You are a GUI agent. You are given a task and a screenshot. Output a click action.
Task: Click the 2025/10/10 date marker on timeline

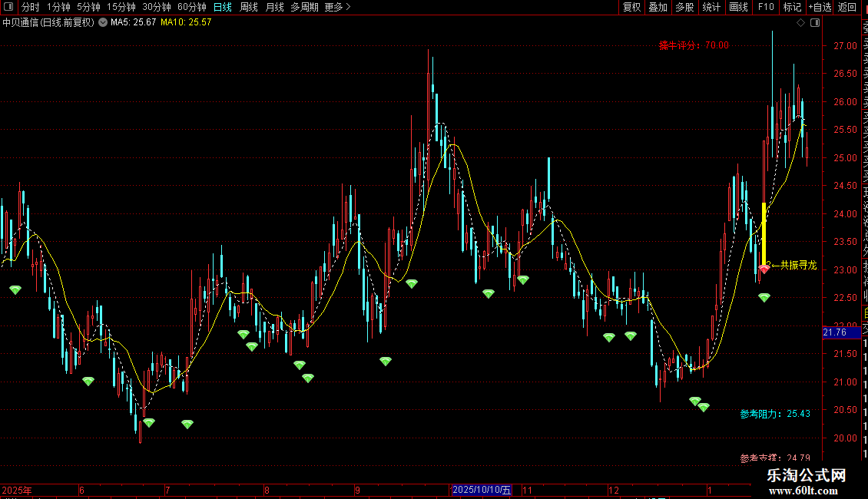(482, 490)
